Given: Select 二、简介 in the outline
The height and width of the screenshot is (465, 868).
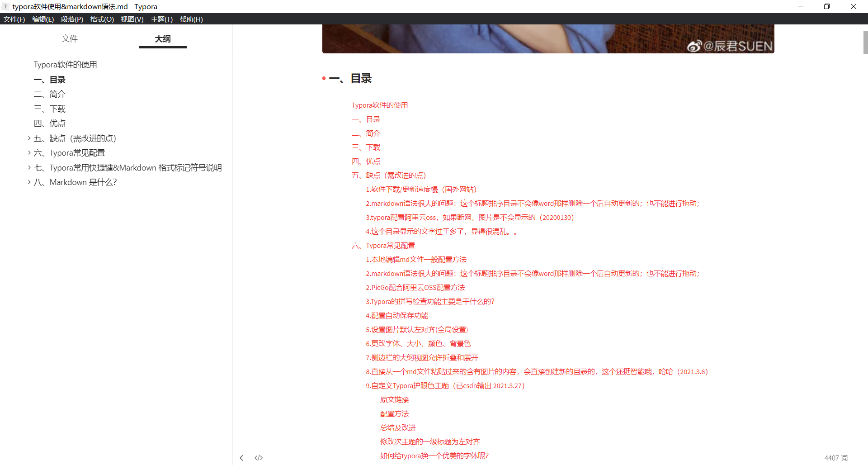Looking at the screenshot, I should [49, 94].
